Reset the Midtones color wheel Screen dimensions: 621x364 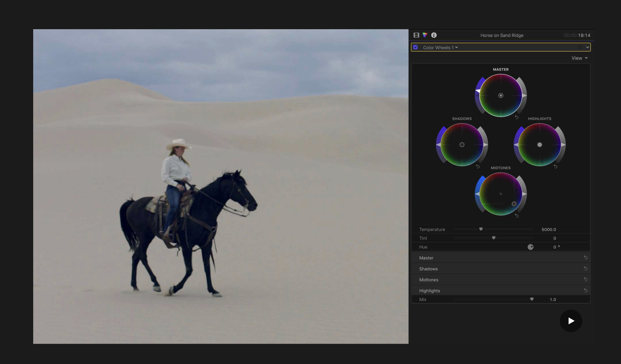pos(517,215)
